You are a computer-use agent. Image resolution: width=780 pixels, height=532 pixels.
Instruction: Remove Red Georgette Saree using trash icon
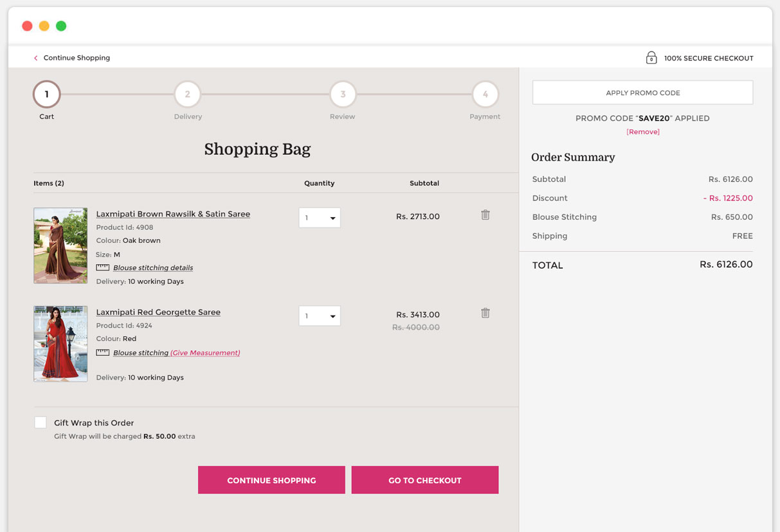tap(485, 314)
